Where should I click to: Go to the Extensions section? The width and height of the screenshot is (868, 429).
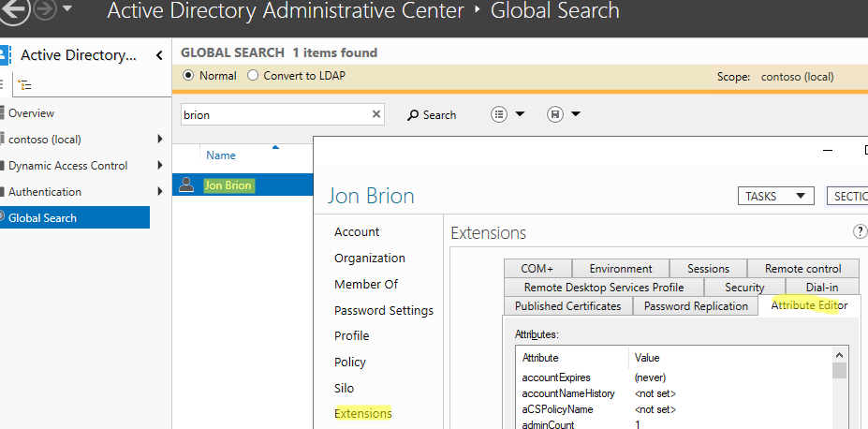363,413
